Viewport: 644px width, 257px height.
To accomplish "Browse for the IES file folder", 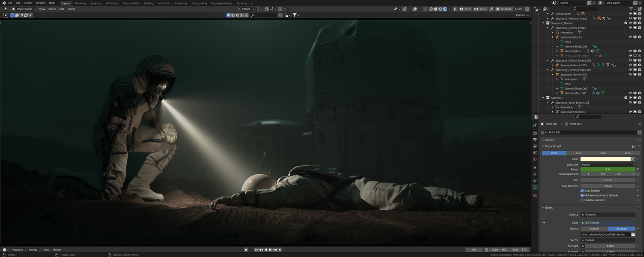I will (x=633, y=234).
